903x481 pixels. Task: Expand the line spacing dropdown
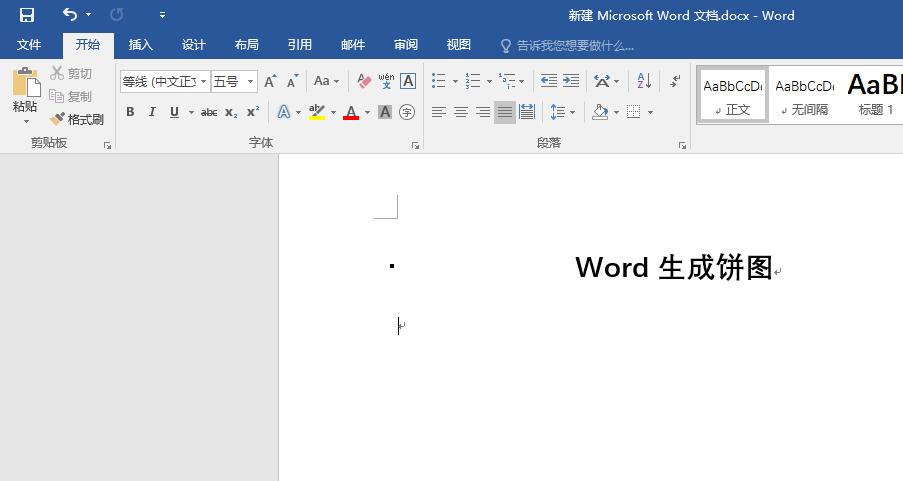[x=570, y=112]
